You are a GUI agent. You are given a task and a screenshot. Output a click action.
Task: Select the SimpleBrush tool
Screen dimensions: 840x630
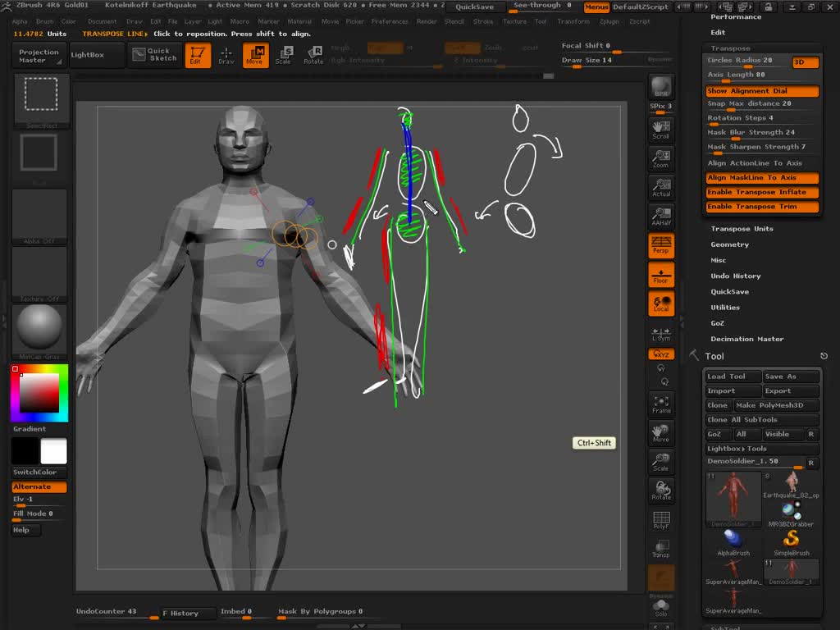[792, 541]
